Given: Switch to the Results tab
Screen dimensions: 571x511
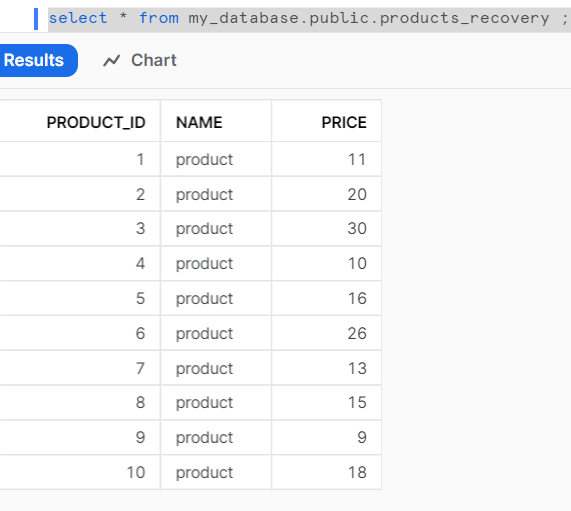Looking at the screenshot, I should (35, 60).
